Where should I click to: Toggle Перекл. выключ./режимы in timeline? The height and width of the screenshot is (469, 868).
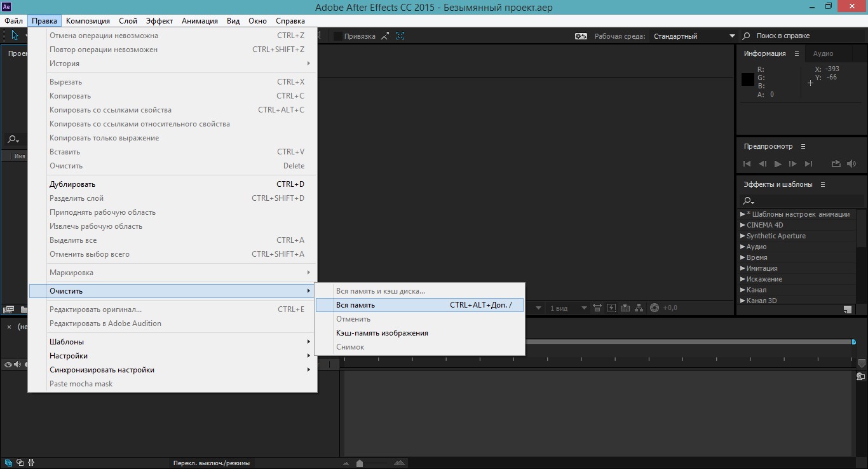coord(211,463)
